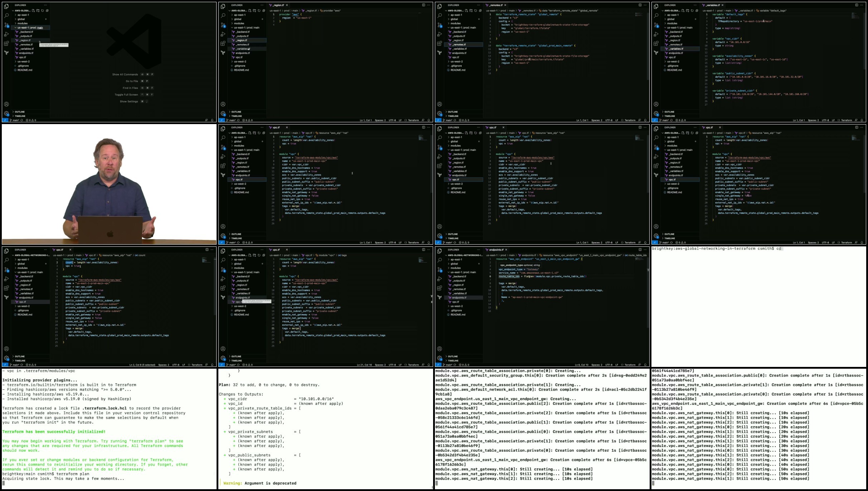The height and width of the screenshot is (491, 868).
Task: Open endpoints.tf in the _remotes.tf frame tree
Action: tap(459, 53)
